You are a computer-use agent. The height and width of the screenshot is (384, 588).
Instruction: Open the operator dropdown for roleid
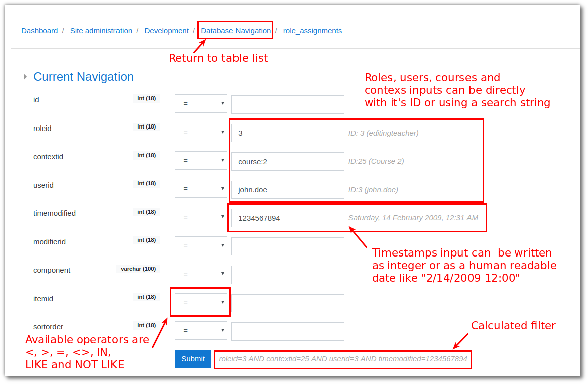coord(201,132)
